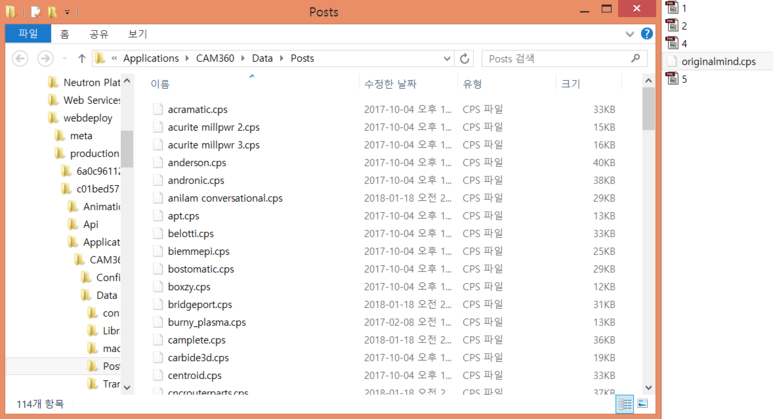Select file camplete.cps

[x=196, y=340]
